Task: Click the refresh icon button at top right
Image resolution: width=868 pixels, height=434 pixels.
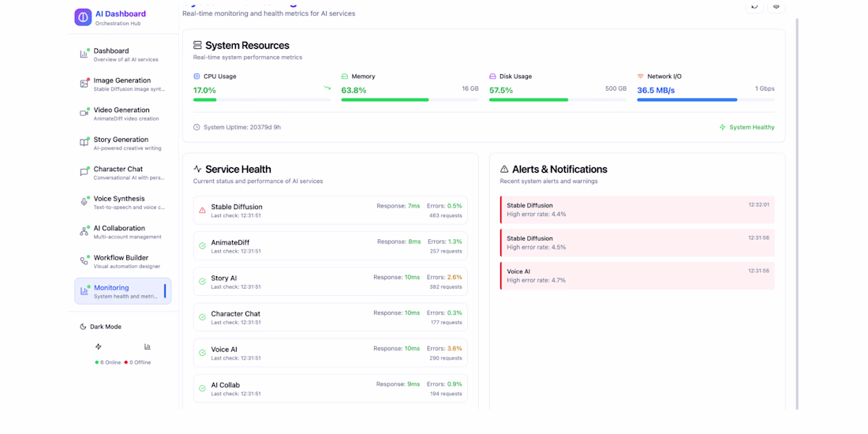Action: point(754,6)
